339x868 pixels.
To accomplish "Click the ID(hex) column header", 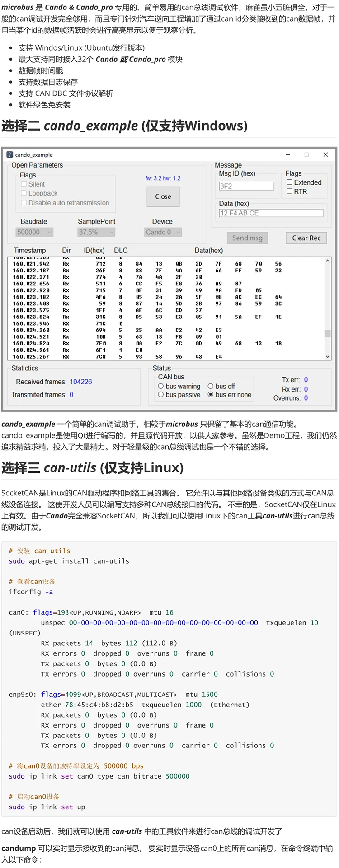I will pyautogui.click(x=94, y=250).
